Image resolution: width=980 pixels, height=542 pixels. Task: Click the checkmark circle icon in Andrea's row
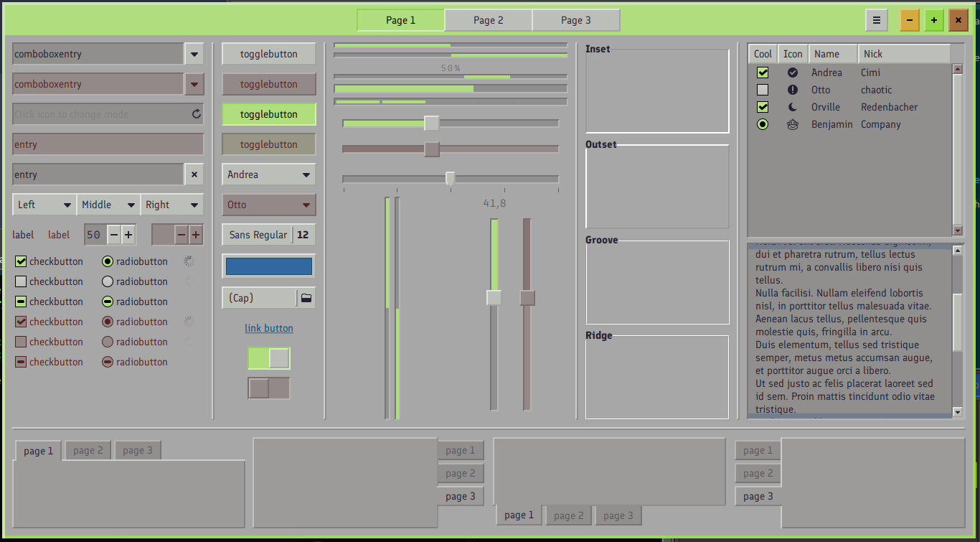[x=793, y=73]
